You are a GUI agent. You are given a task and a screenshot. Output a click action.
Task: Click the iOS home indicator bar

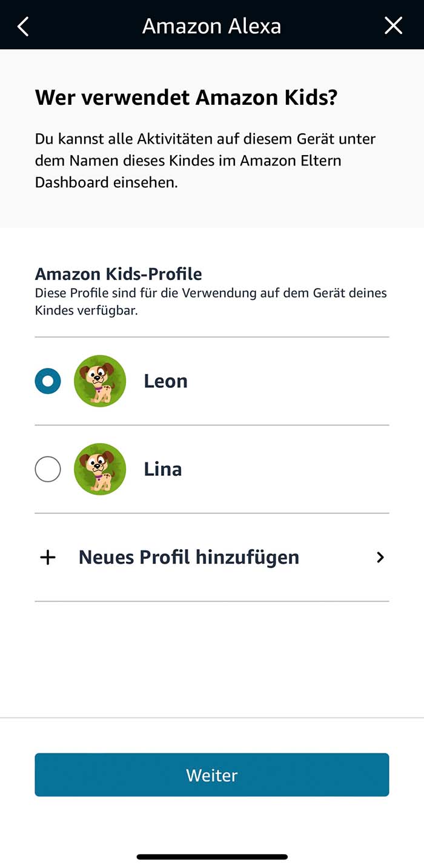pyautogui.click(x=212, y=856)
